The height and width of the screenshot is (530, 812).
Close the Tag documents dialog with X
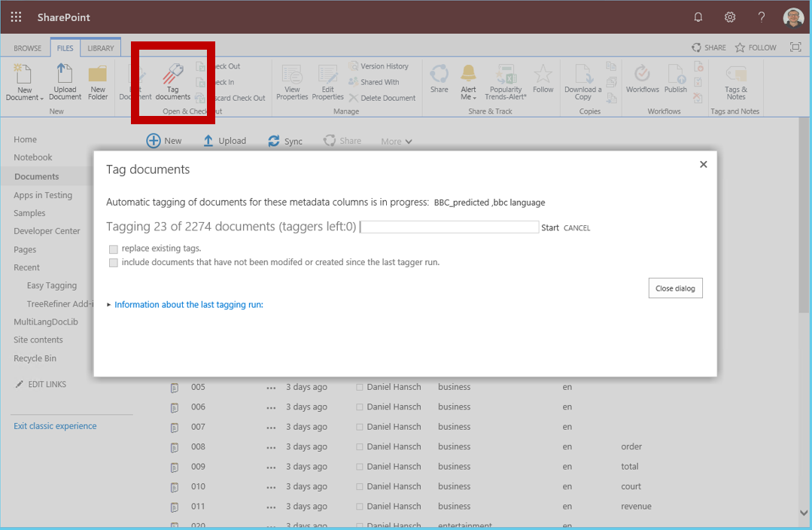point(703,165)
